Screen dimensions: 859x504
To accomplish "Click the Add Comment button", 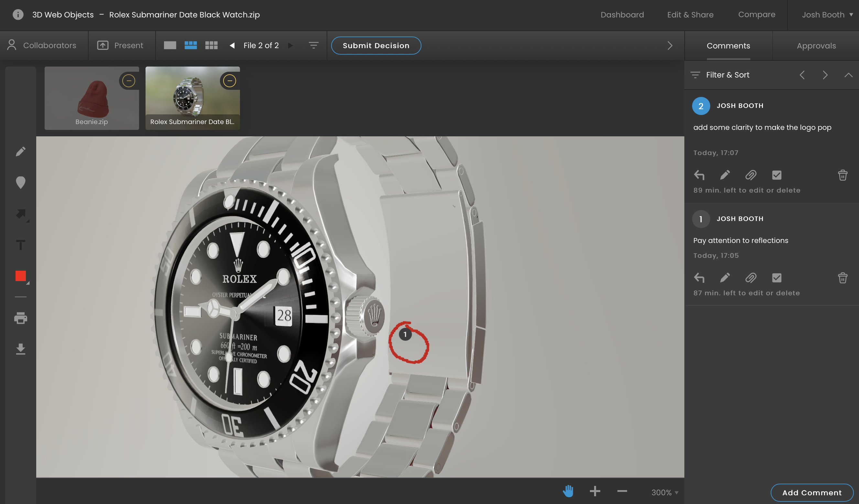I will point(811,492).
